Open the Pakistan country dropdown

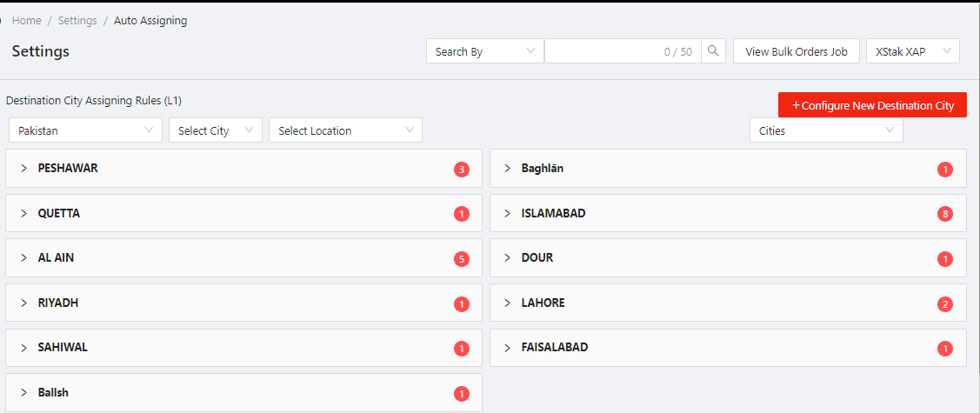point(84,130)
